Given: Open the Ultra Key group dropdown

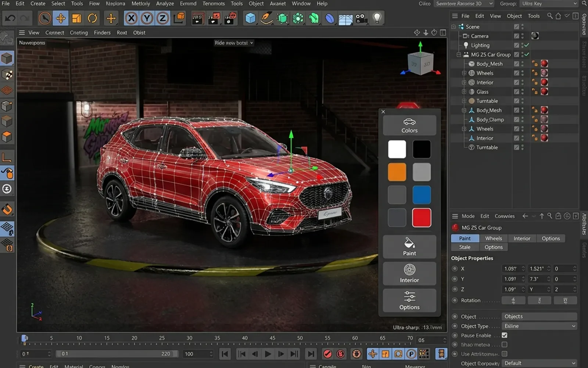Looking at the screenshot, I should click(x=549, y=4).
